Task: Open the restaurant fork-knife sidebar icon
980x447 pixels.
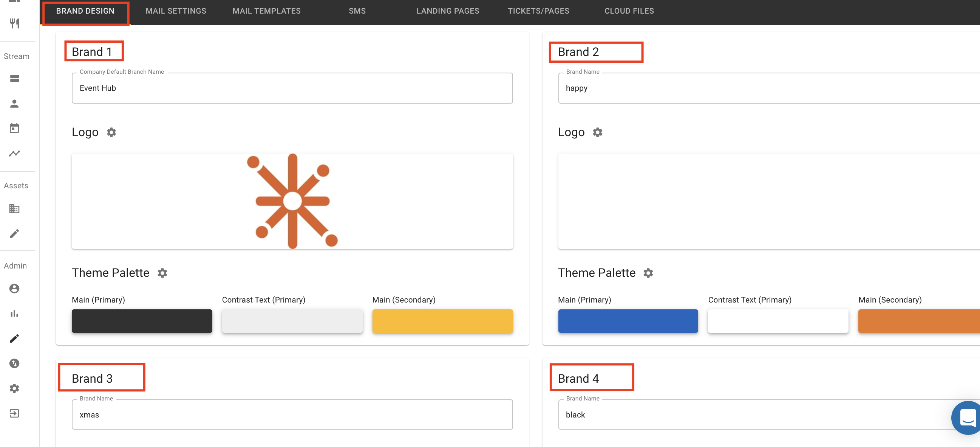Action: pos(14,23)
